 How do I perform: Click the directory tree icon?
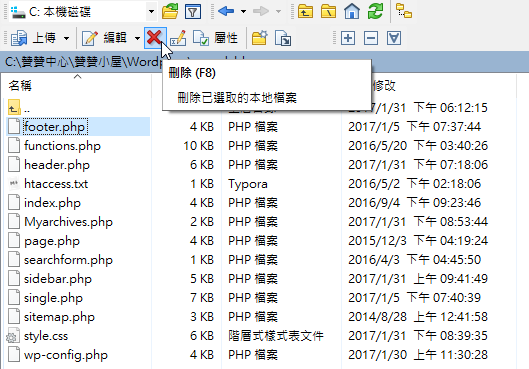[x=404, y=11]
